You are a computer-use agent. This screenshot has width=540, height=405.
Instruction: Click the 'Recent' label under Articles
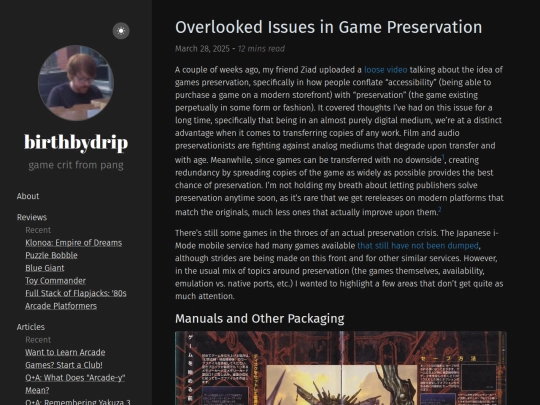coord(38,340)
